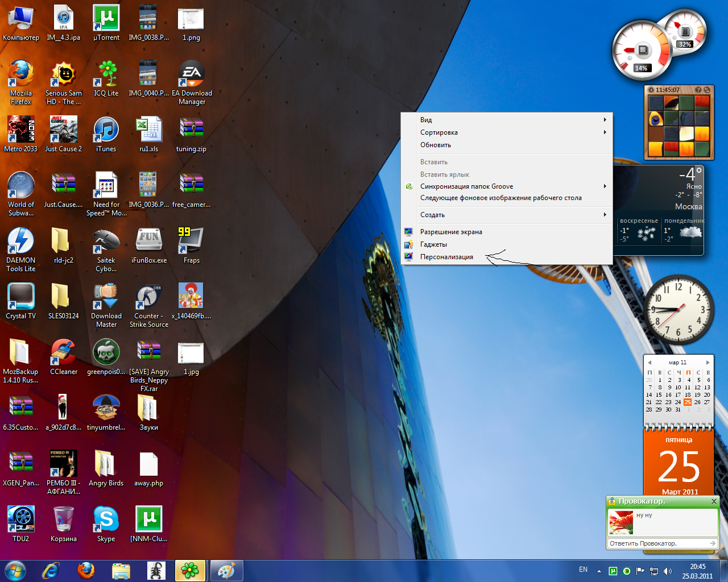Image resolution: width=728 pixels, height=582 pixels.
Task: Open Разрешение экрана from context menu
Action: (x=507, y=232)
